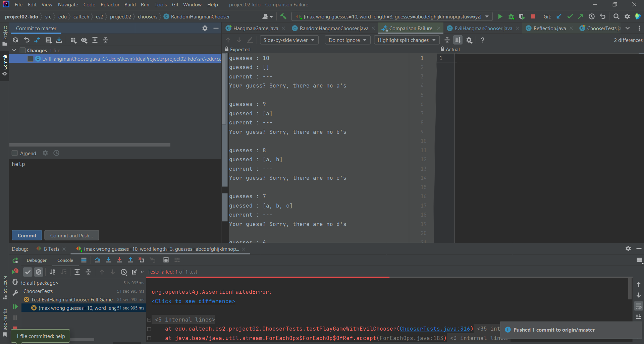Click the green Run button in toolbar

500,16
